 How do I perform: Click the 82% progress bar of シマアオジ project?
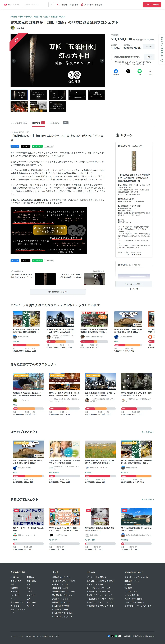point(100,476)
